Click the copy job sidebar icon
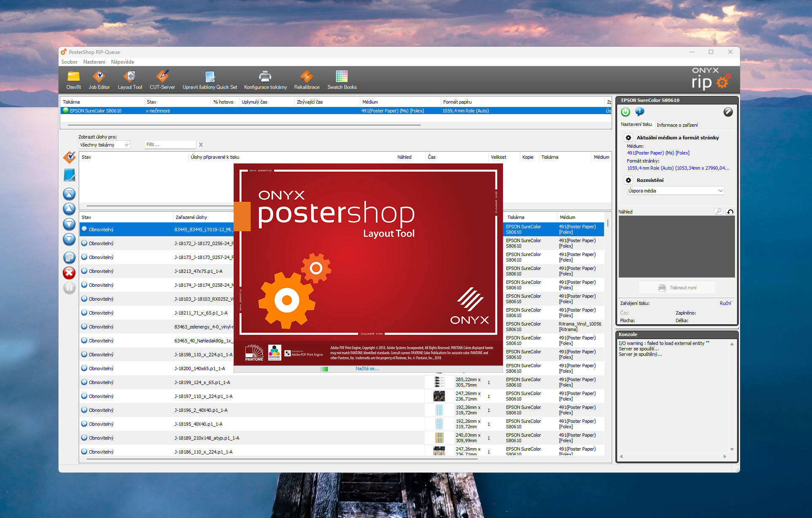The height and width of the screenshot is (518, 812). coord(69,257)
